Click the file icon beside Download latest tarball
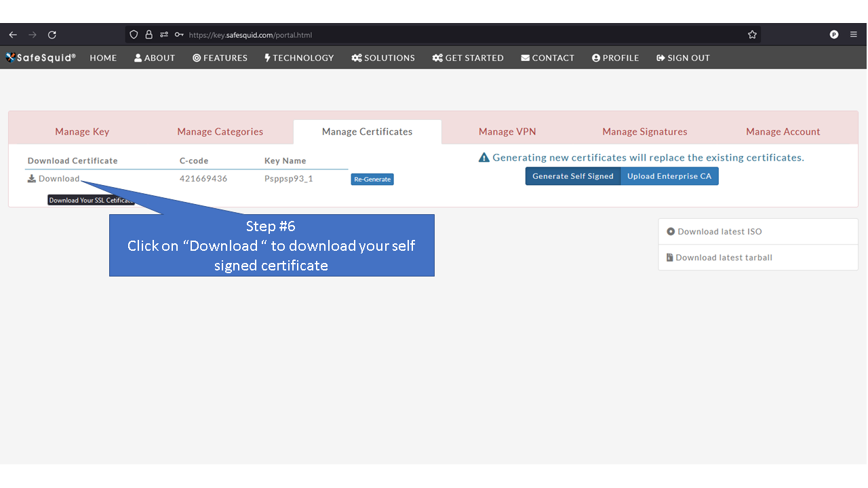 point(671,258)
